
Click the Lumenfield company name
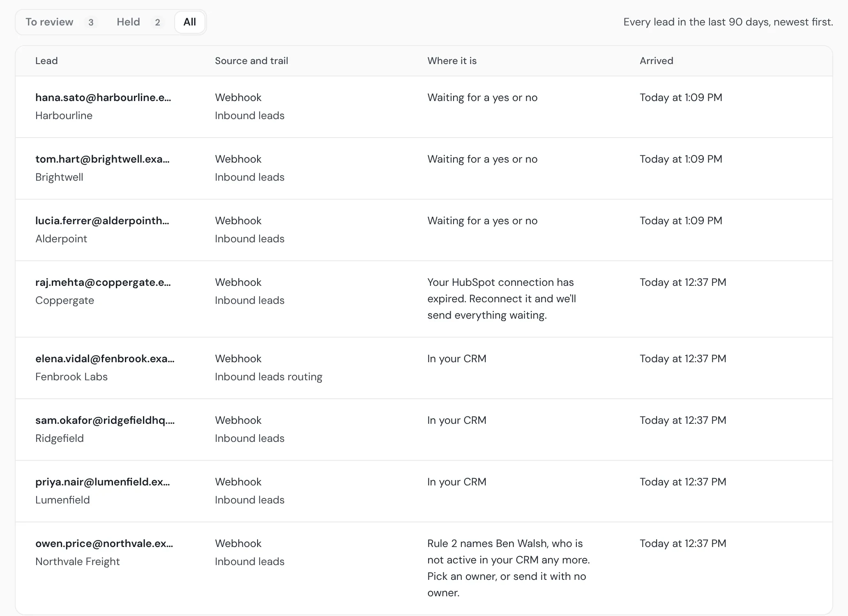(62, 500)
